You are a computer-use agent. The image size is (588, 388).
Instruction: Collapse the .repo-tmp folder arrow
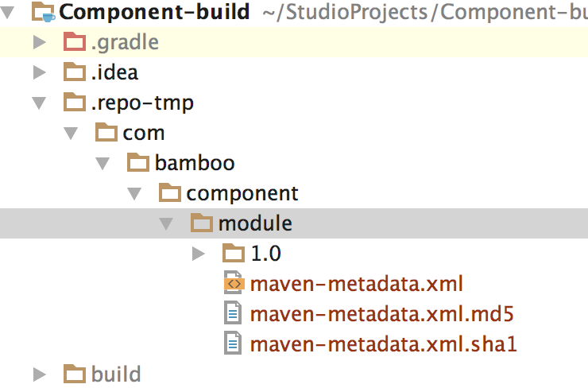pos(39,103)
